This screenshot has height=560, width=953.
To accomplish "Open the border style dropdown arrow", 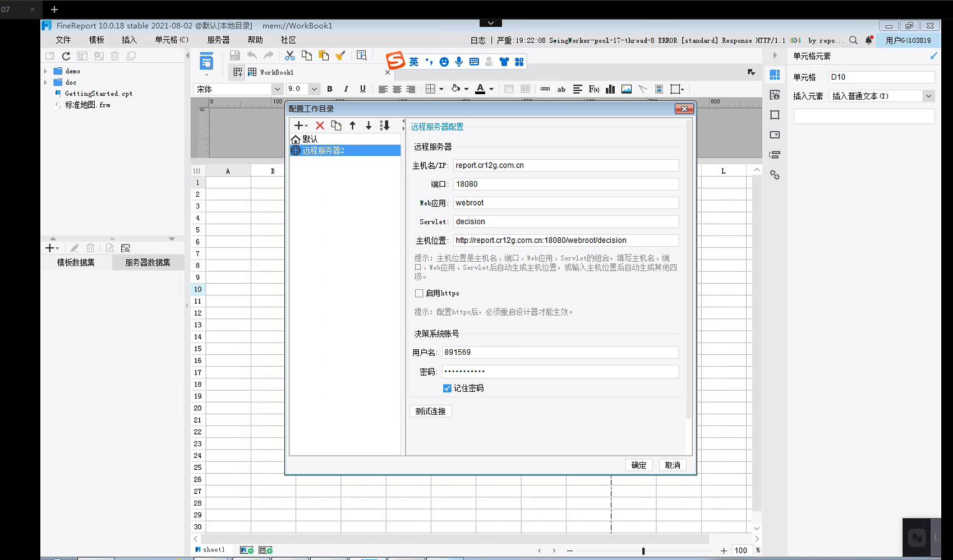I will tap(441, 89).
